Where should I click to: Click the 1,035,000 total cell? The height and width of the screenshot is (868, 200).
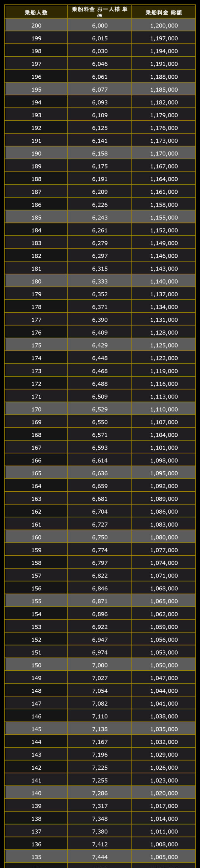point(164,729)
